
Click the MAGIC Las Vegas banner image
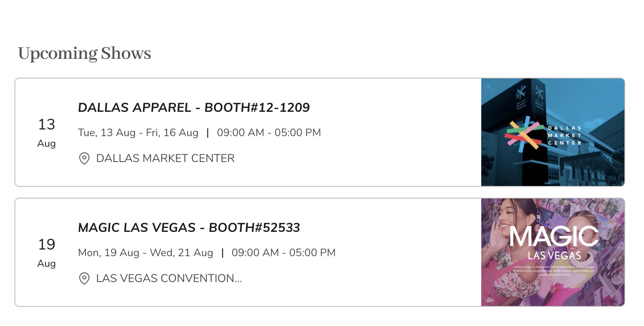click(553, 252)
